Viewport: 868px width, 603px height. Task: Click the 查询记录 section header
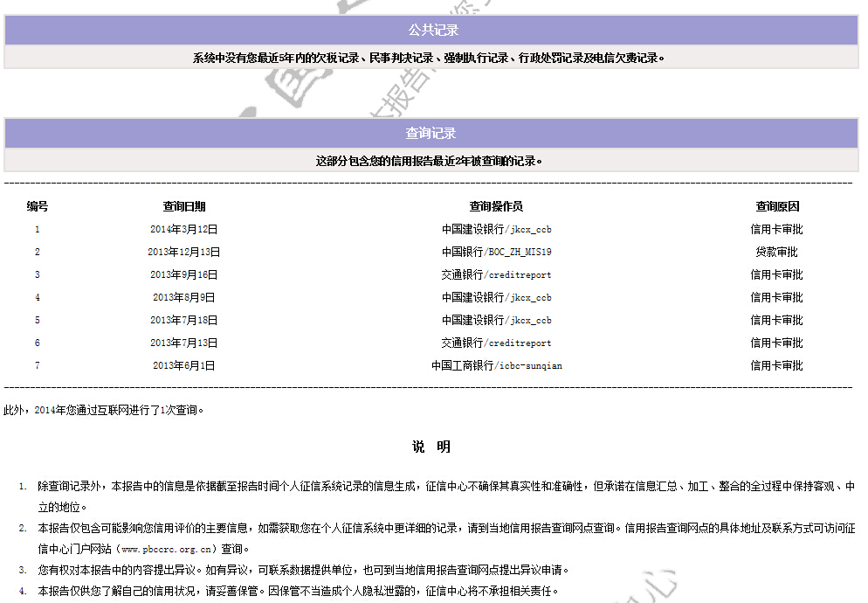coord(431,133)
